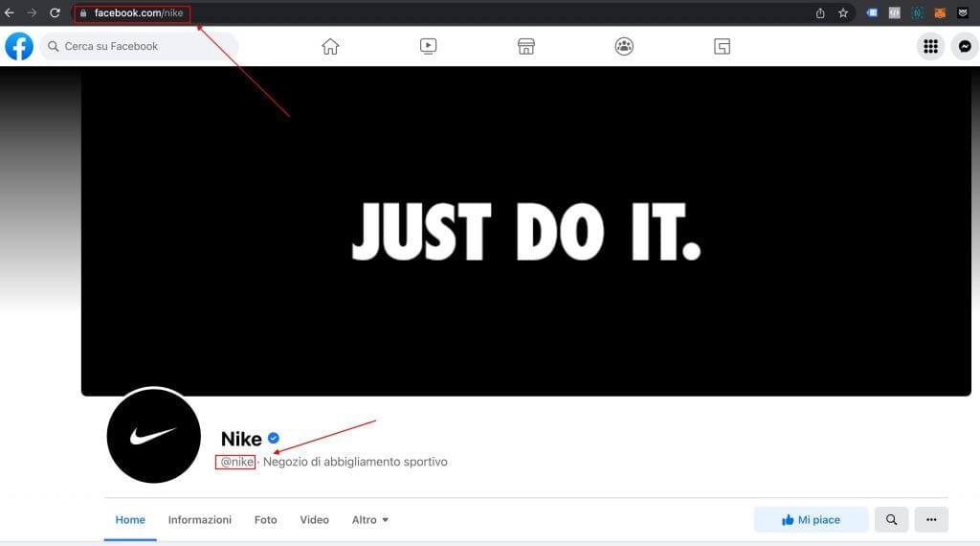980x546 pixels.
Task: Expand the Altro dropdown tab
Action: tap(370, 520)
